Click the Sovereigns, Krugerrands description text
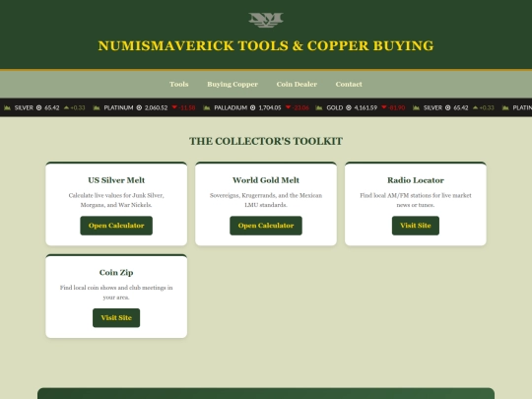 pos(266,200)
